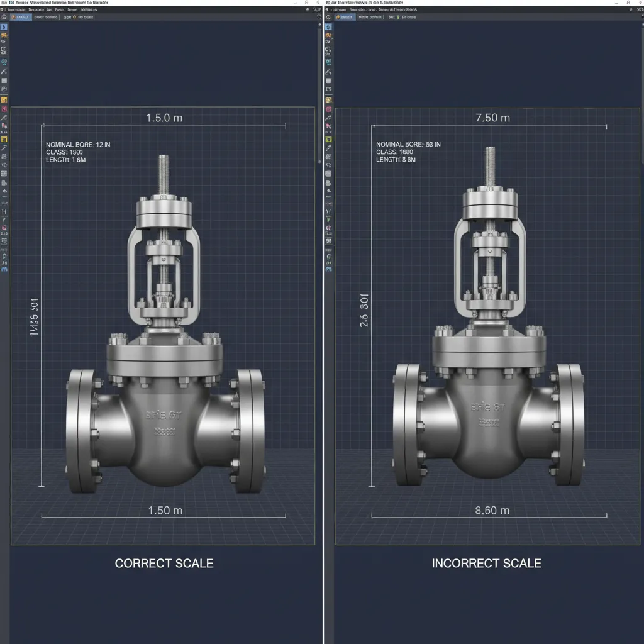Click the orange cluster tool icon in left window sidebar
644x644 pixels.
(4, 36)
